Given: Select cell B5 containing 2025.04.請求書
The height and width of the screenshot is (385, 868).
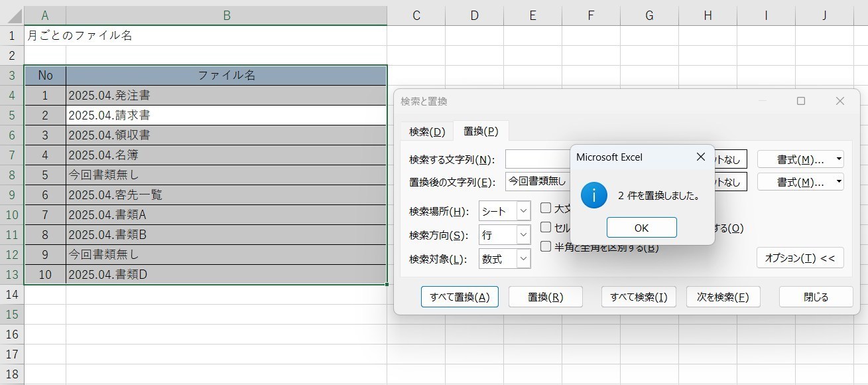Looking at the screenshot, I should pos(226,116).
